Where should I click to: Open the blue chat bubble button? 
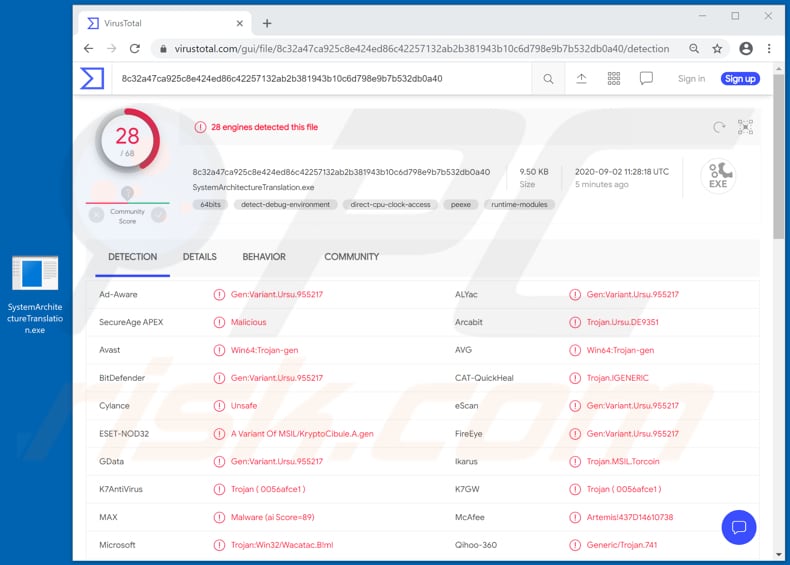(x=739, y=527)
